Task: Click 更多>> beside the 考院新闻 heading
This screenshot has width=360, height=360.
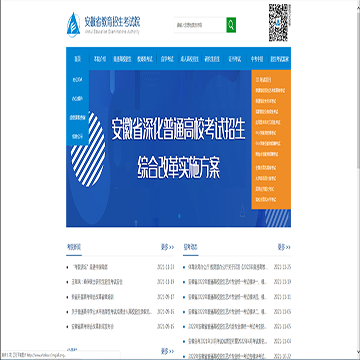Action: [167, 247]
